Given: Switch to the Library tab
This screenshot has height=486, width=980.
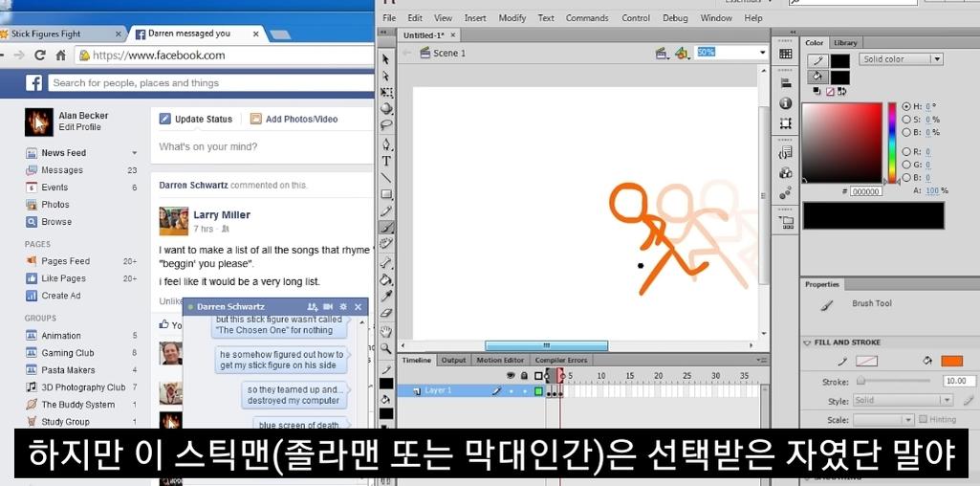Looking at the screenshot, I should coord(845,42).
